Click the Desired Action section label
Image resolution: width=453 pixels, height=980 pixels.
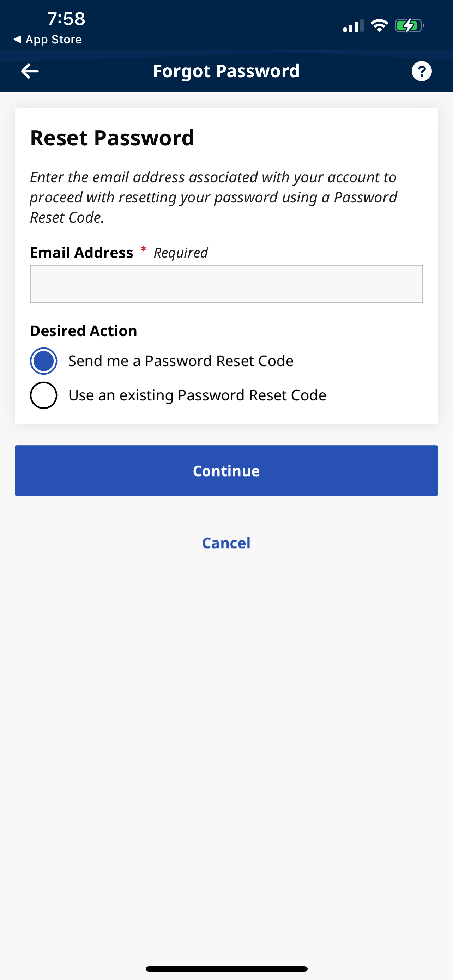(x=84, y=331)
